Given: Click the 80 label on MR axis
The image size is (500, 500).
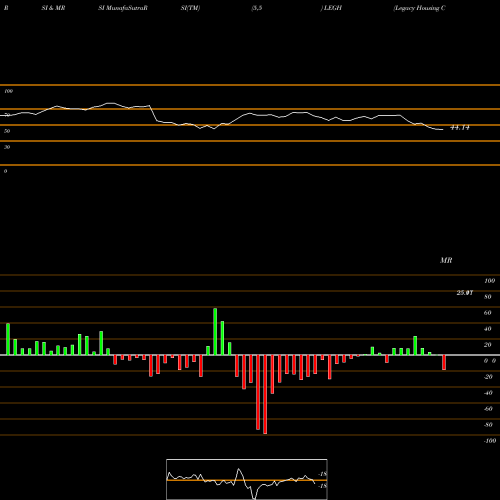Looking at the screenshot, I should [488, 297].
